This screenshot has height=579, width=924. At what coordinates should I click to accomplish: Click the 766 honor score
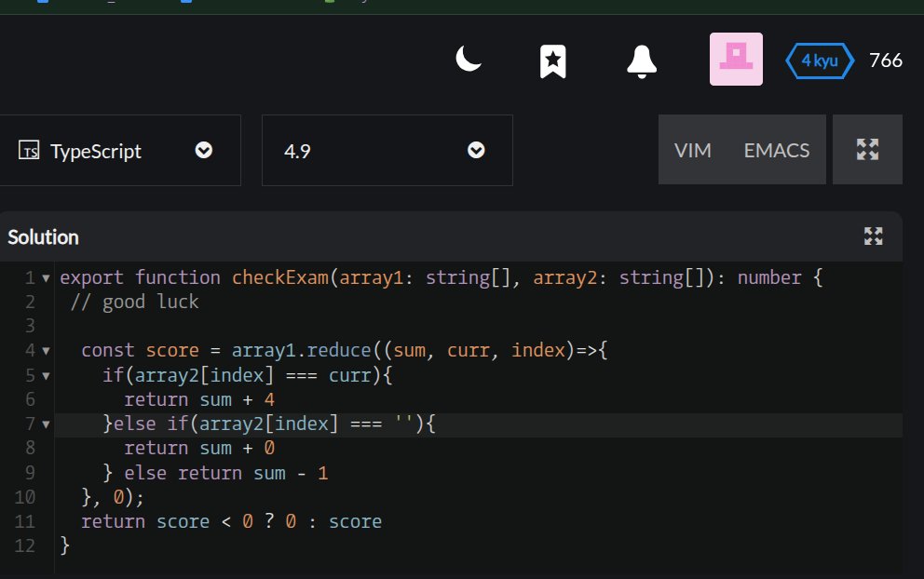(886, 61)
